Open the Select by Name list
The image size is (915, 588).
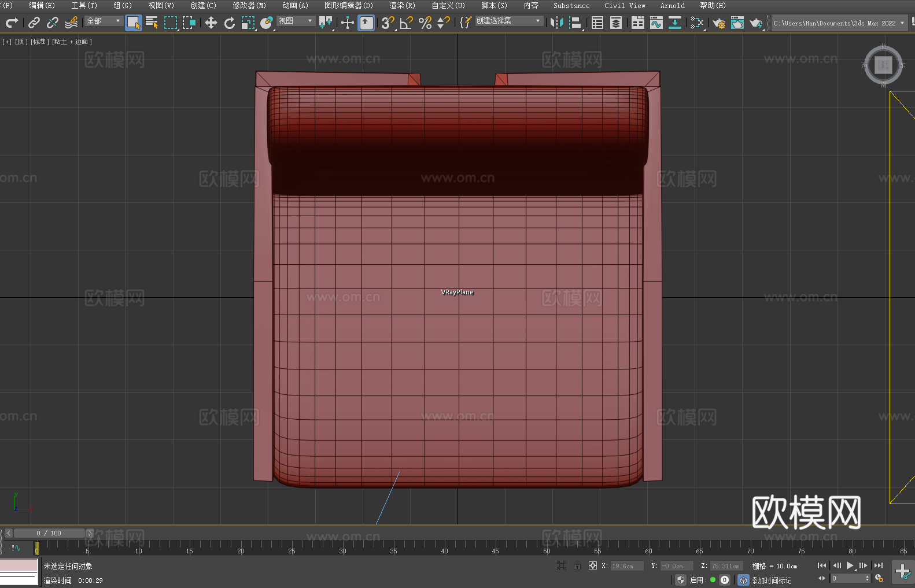[152, 23]
